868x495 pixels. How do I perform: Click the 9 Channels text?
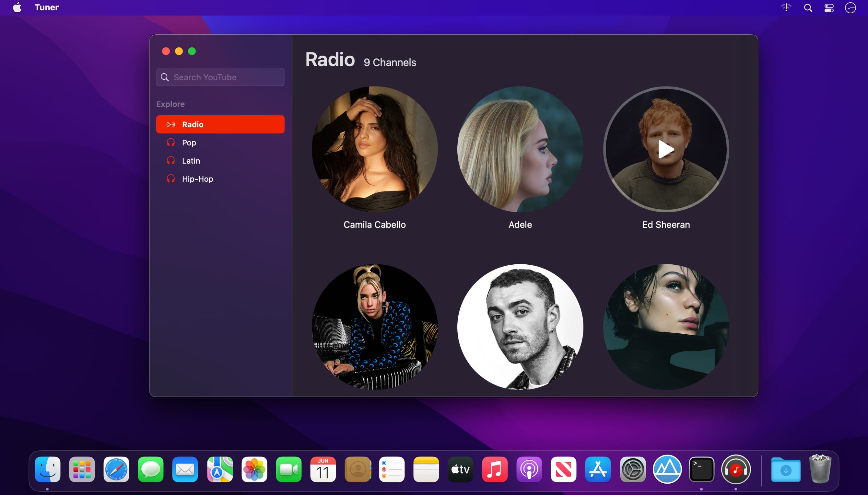[390, 63]
